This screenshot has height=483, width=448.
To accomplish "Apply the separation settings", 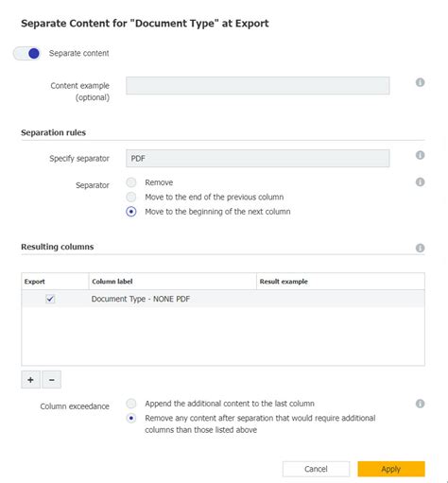I will [391, 469].
